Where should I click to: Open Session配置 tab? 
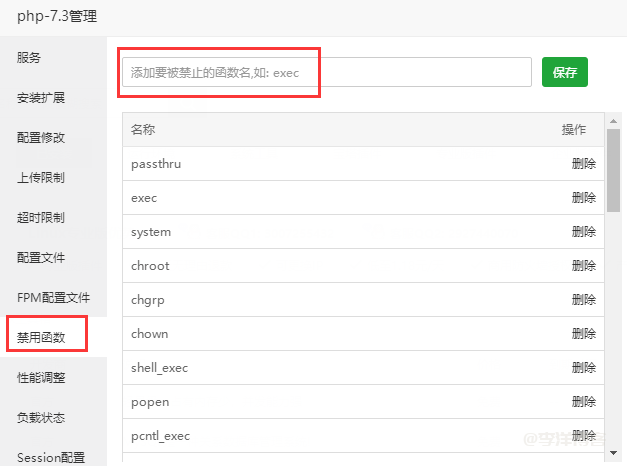click(50, 457)
